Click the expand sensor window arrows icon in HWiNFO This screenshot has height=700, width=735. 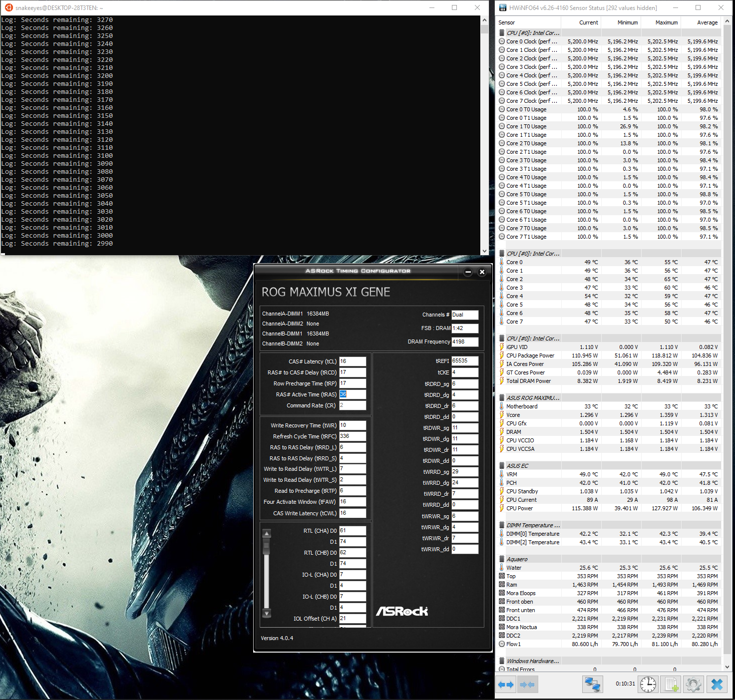click(506, 685)
